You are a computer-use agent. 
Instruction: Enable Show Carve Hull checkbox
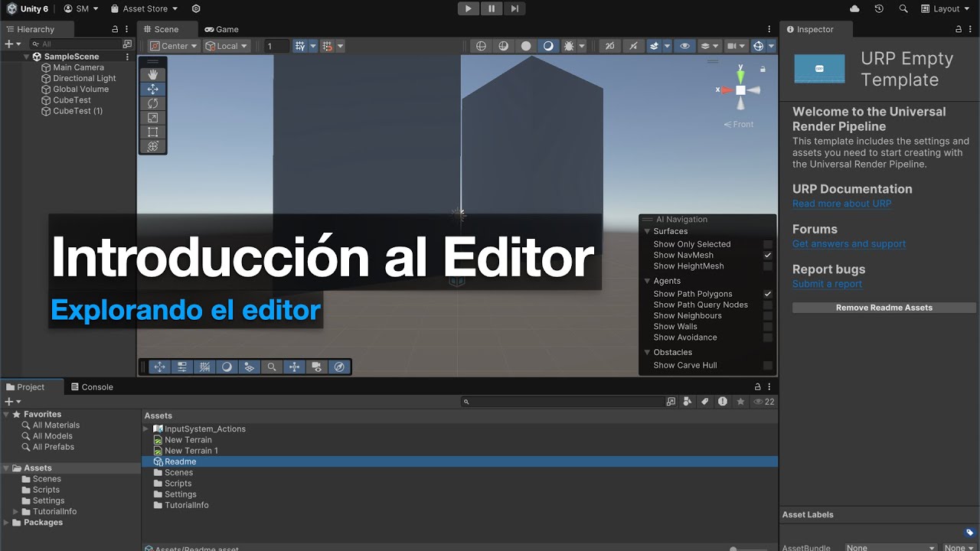click(x=768, y=365)
